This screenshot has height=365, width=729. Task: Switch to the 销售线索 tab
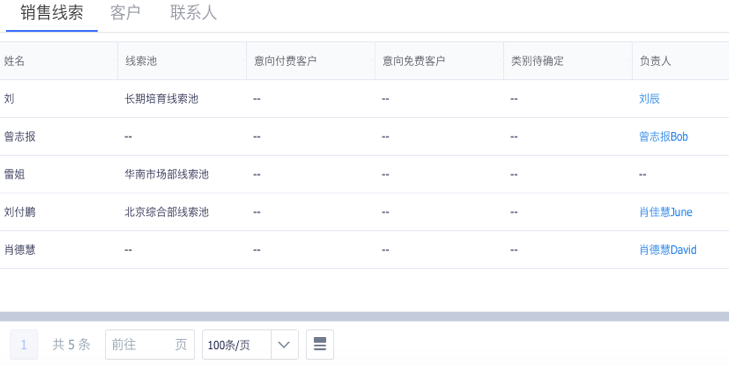(x=52, y=13)
